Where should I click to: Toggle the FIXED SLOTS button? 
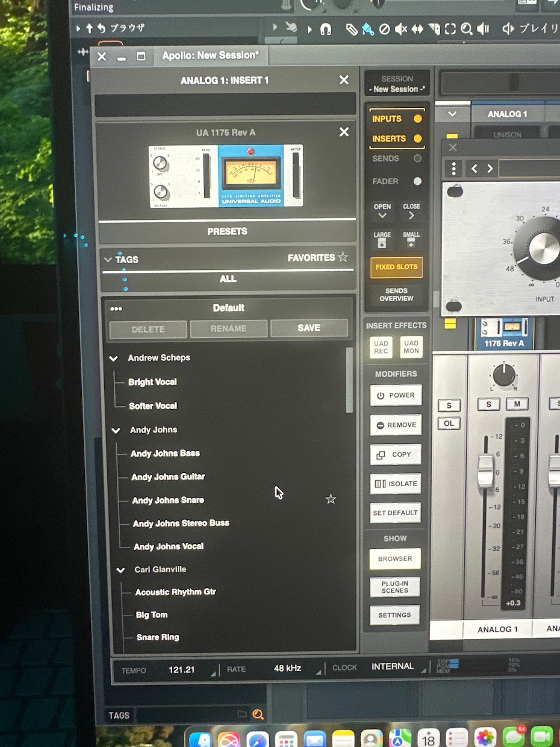click(x=396, y=267)
